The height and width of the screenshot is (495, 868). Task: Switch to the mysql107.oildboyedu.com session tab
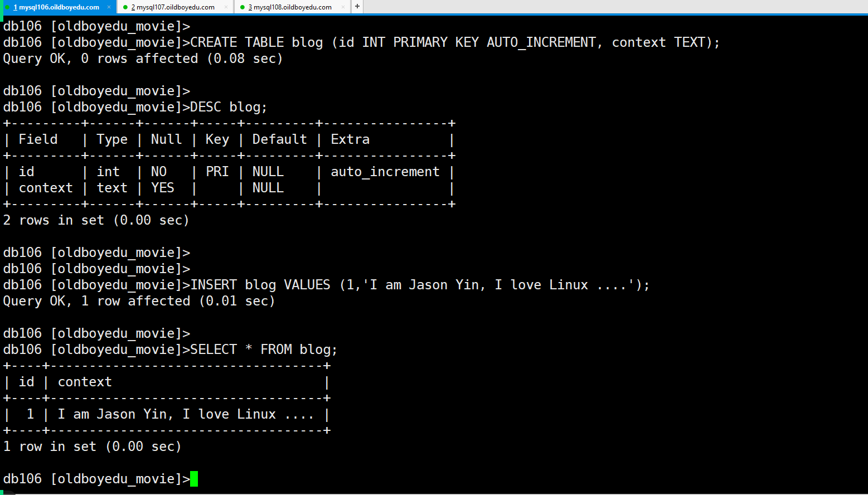(x=173, y=7)
